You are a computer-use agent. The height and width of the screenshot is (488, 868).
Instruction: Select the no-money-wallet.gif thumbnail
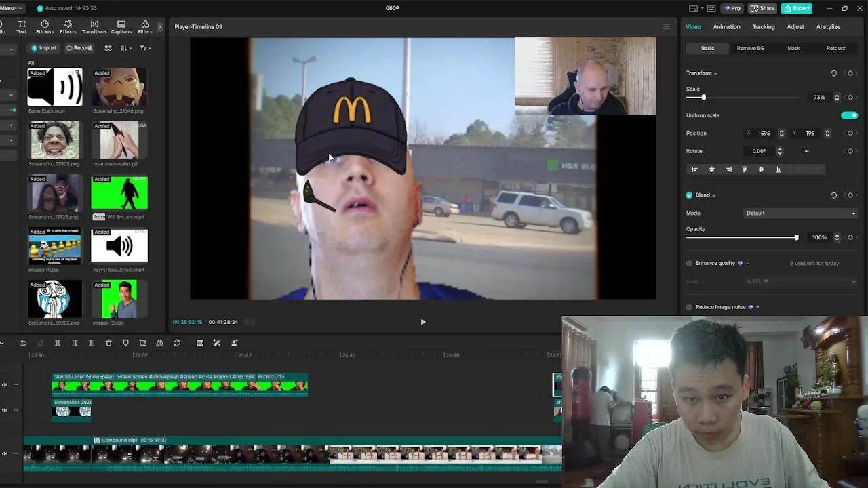tap(119, 140)
